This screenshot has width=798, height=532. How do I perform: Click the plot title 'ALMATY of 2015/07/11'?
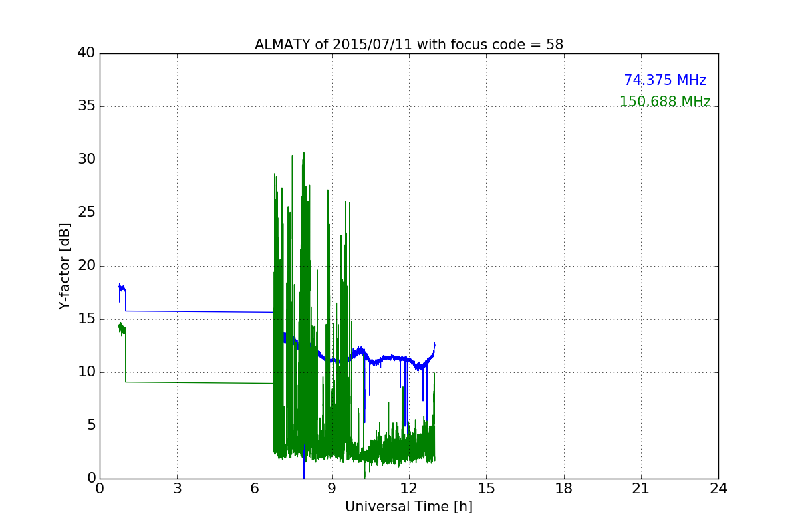click(325, 45)
